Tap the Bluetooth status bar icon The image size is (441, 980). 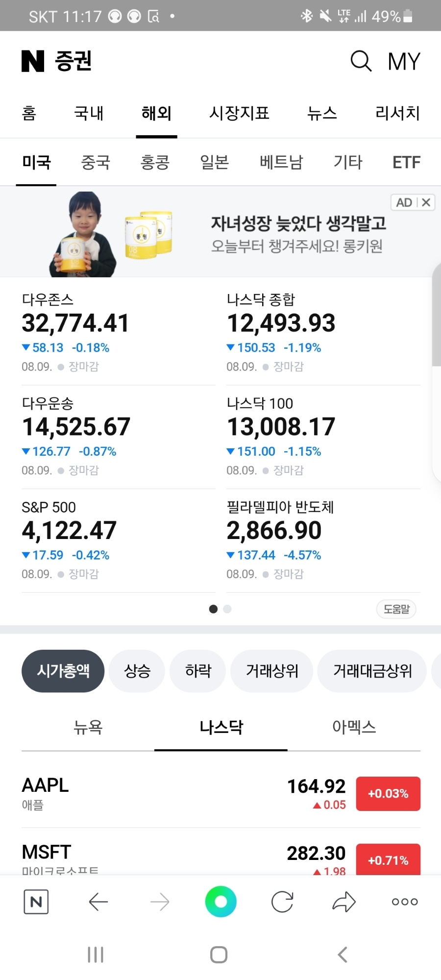pos(307,16)
